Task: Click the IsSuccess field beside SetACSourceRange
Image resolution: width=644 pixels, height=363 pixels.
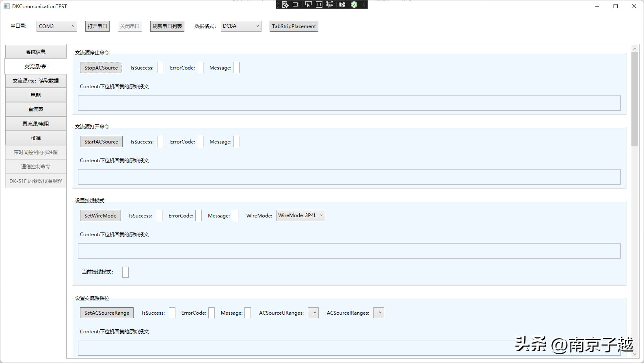Action: pos(172,313)
